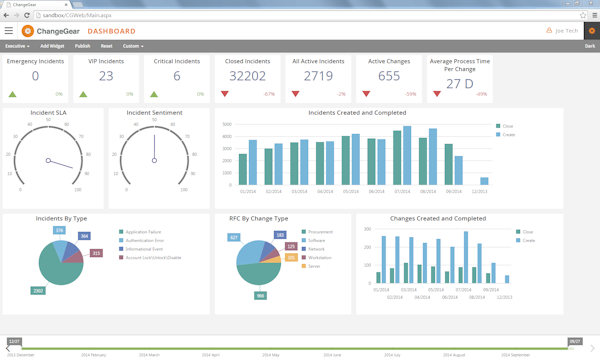This screenshot has width=600, height=361.
Task: Select Add Widget in the toolbar
Action: (52, 46)
